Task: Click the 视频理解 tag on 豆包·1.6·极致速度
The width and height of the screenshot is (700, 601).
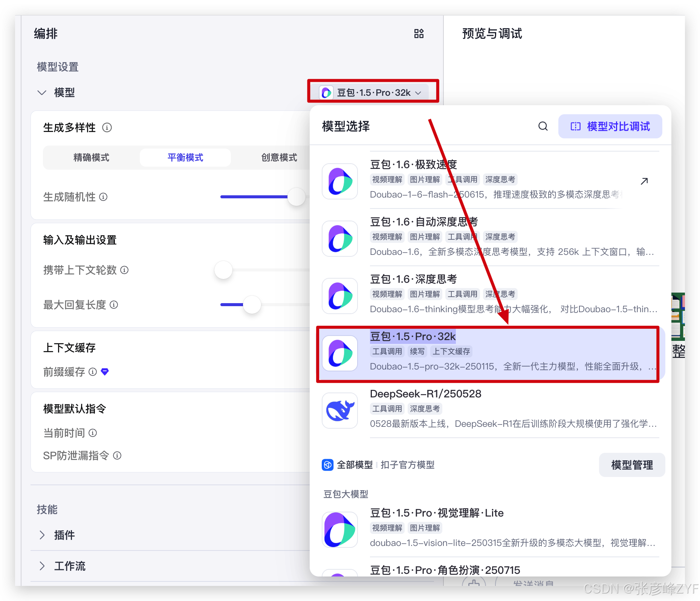Action: (x=387, y=179)
